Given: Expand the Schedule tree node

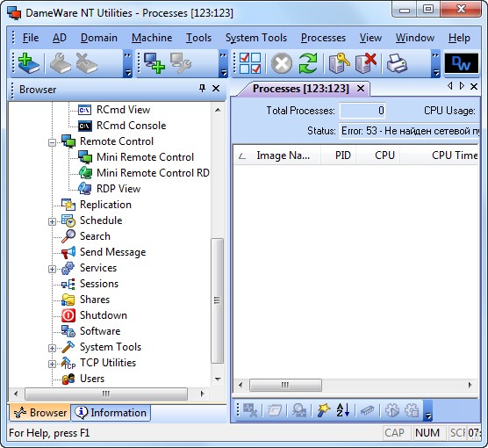Looking at the screenshot, I should click(53, 222).
